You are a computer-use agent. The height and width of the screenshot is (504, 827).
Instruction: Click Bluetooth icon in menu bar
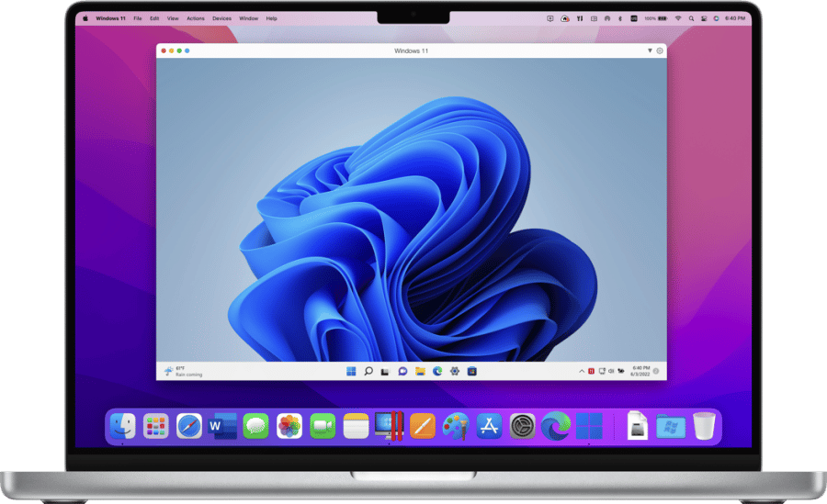(x=620, y=18)
